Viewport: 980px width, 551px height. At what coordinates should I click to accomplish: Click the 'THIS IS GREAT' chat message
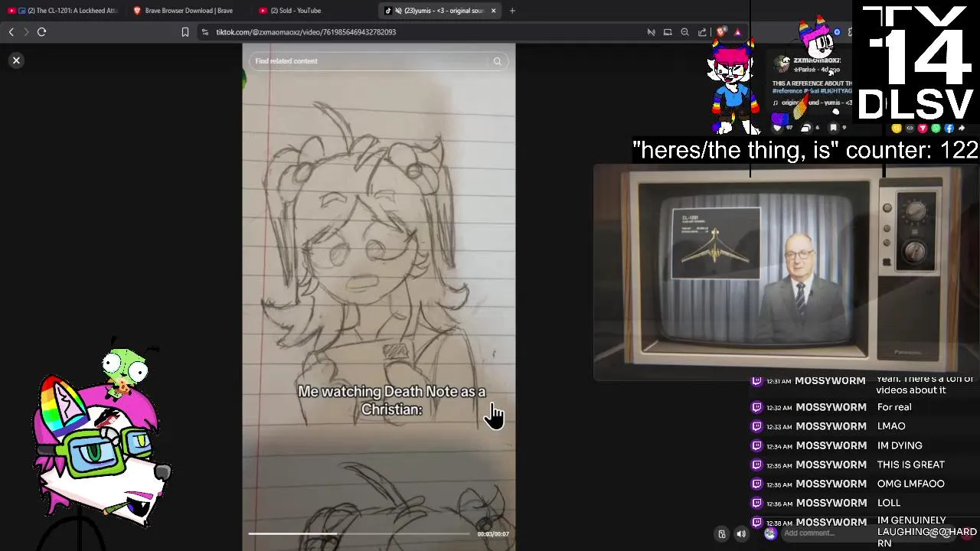coord(910,465)
